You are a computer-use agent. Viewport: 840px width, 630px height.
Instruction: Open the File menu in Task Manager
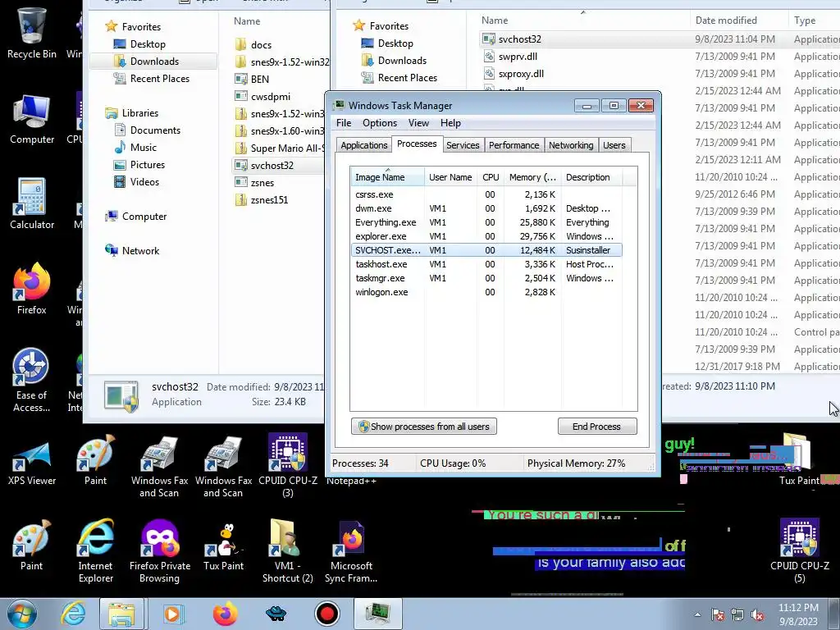(x=344, y=123)
